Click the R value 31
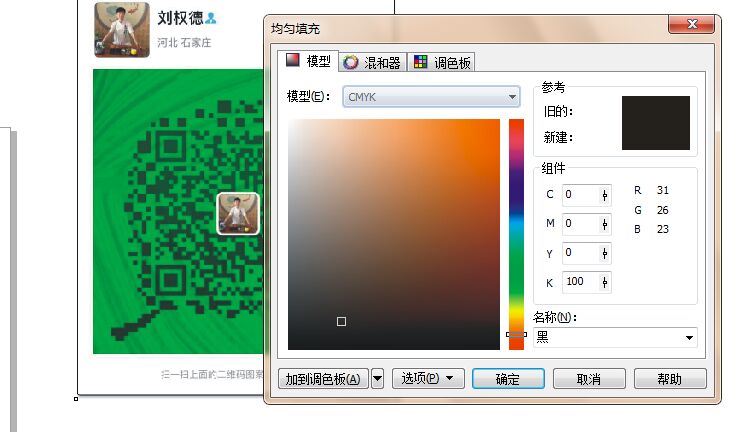The image size is (754, 432). pyautogui.click(x=663, y=190)
